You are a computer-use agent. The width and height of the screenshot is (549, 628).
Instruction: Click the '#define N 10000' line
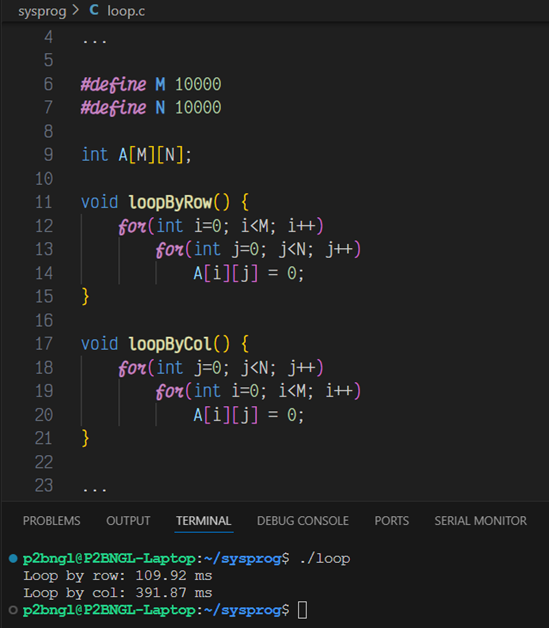click(x=151, y=107)
